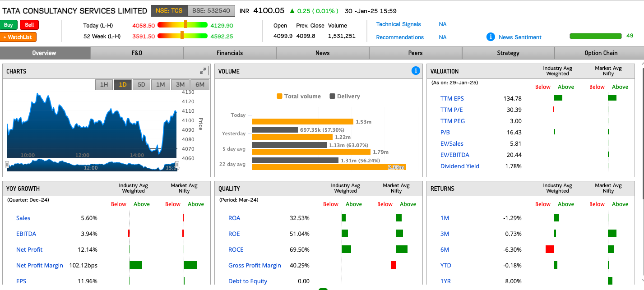Click the News Sentiment progress bar
Viewport: 644px width, 290px height.
(596, 36)
